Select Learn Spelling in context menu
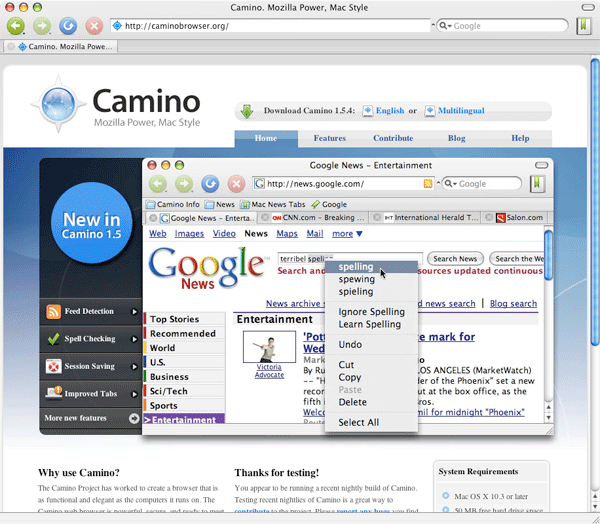The image size is (600, 524). [371, 325]
